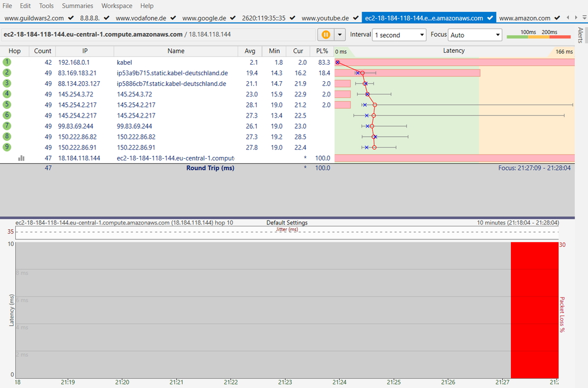This screenshot has width=588, height=388.
Task: Open the Tools menu
Action: coord(46,6)
